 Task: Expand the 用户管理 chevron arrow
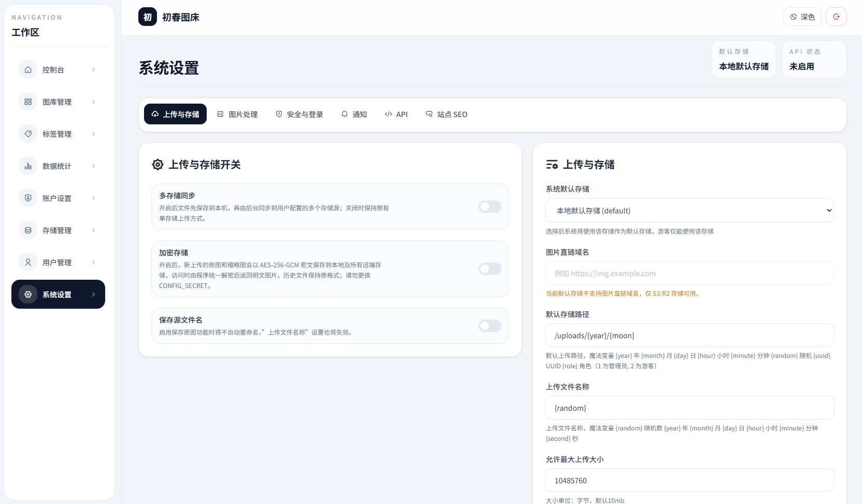click(93, 262)
